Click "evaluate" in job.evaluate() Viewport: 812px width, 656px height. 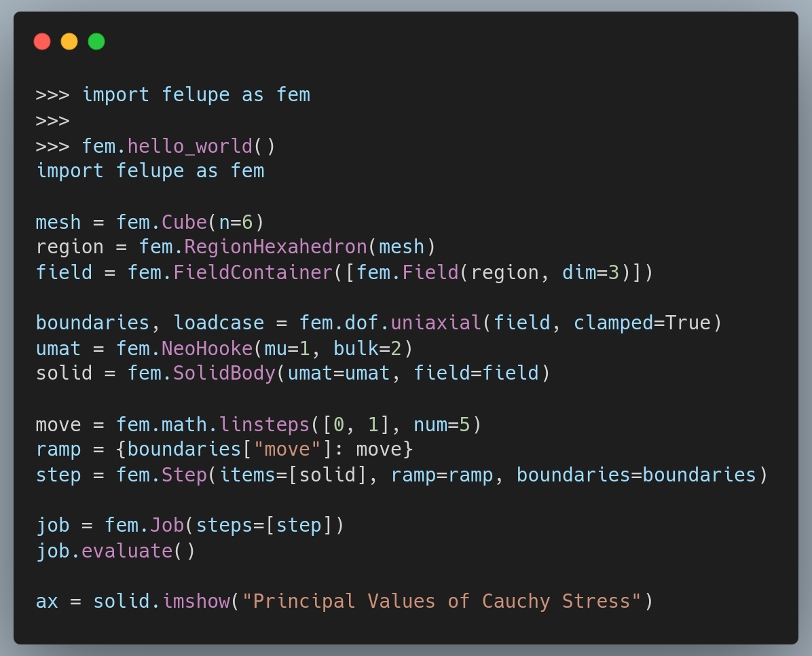pyautogui.click(x=127, y=551)
